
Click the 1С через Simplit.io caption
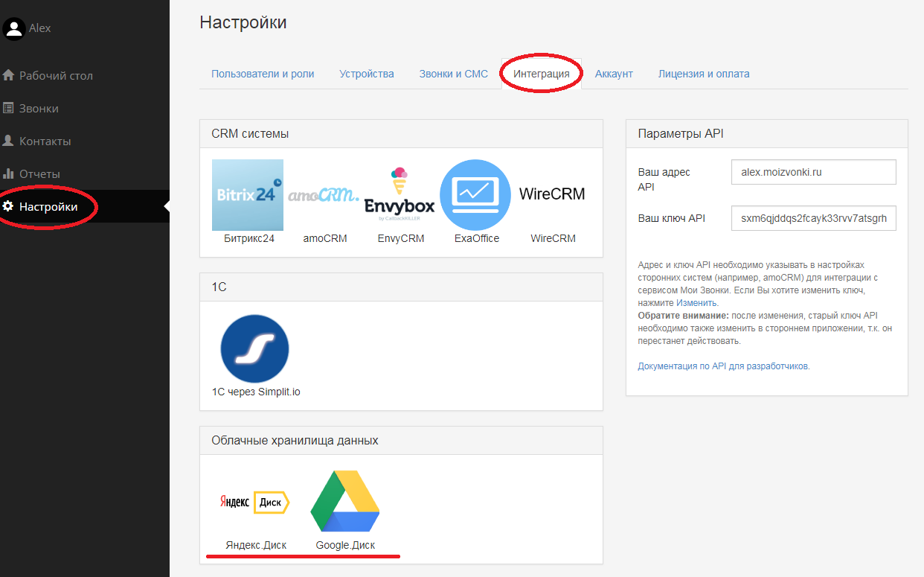[257, 392]
